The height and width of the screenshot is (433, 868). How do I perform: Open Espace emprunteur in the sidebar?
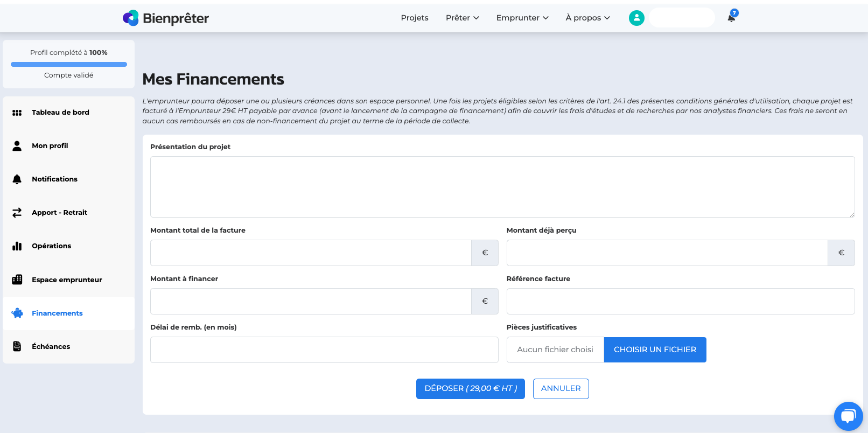(67, 280)
